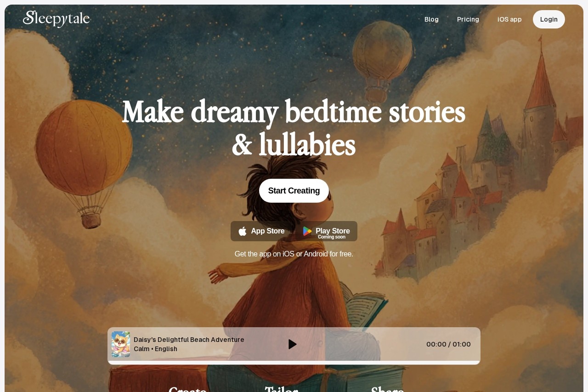Seek on the audio player progress bar

point(294,363)
